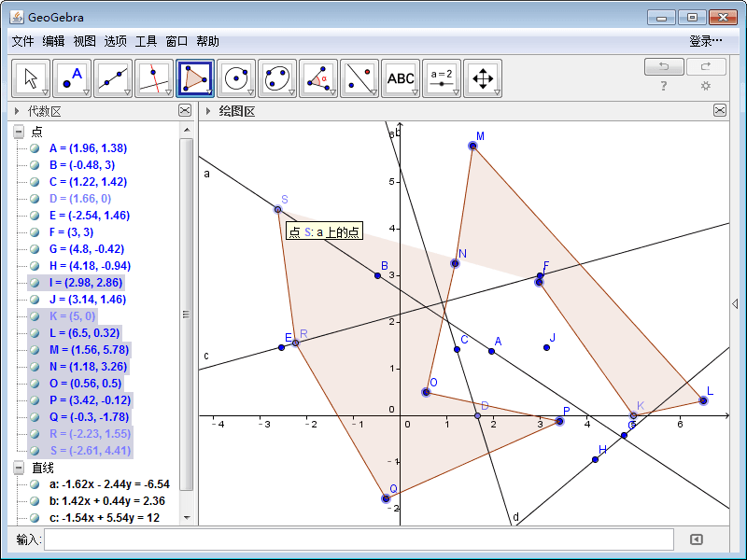Select the Perpendicular Line tool
Screen dimensions: 747x560
154,78
